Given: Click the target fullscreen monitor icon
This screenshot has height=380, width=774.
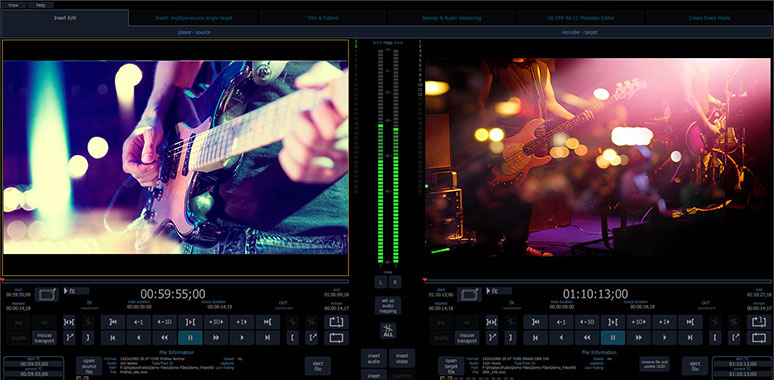Looking at the screenshot, I should (469, 295).
